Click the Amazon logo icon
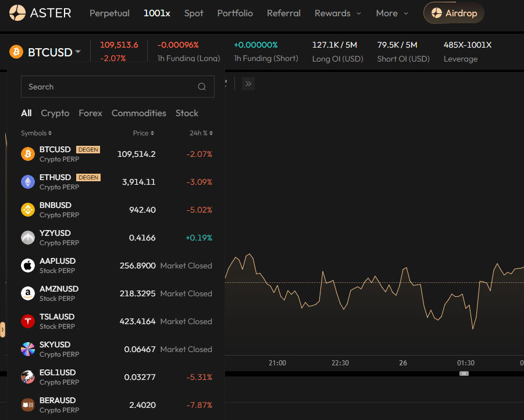Screen dimensions: 524x420 28,293
